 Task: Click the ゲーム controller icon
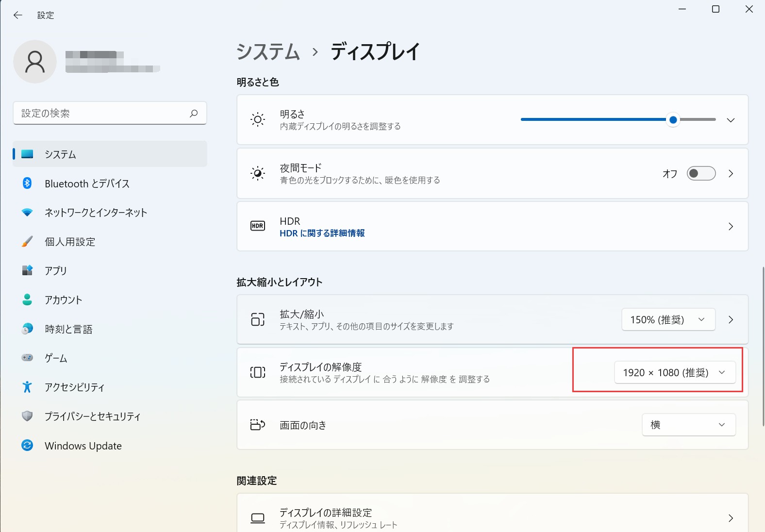27,358
